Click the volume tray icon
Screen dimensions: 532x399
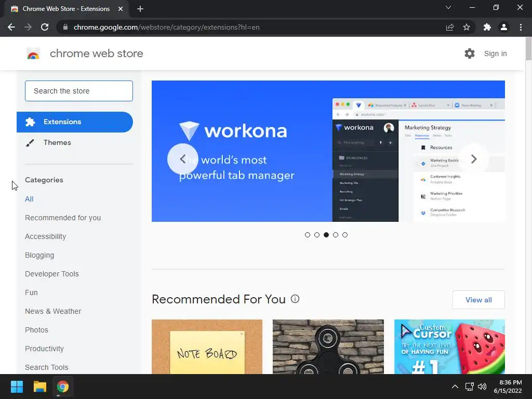point(482,387)
